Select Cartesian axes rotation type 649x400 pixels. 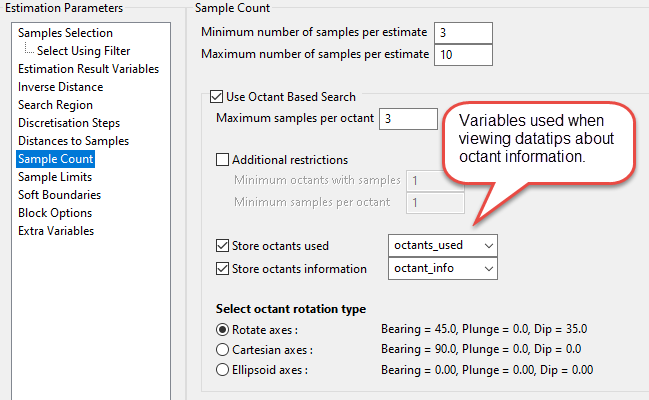tap(223, 349)
